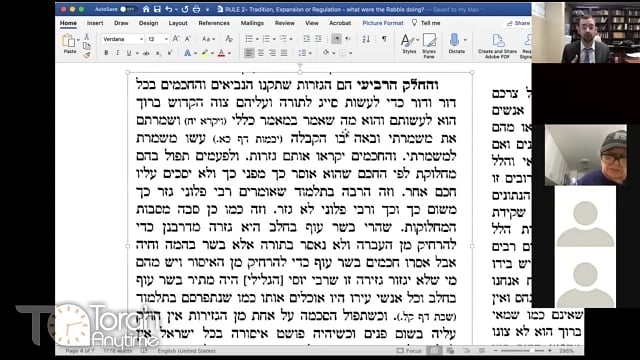Increase paragraph indent
This screenshot has height=360, width=640.
318,39
